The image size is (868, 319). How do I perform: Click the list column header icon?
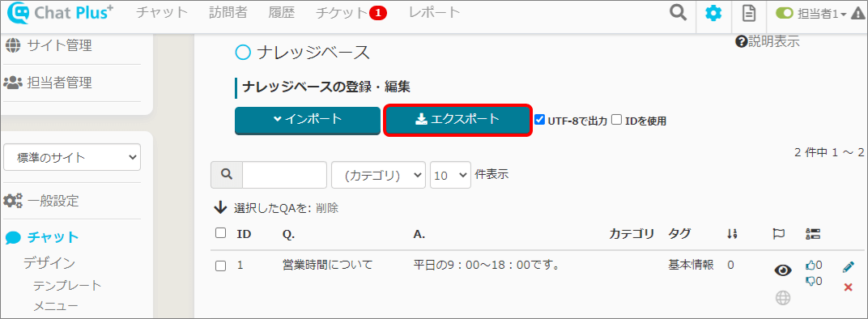pos(813,234)
